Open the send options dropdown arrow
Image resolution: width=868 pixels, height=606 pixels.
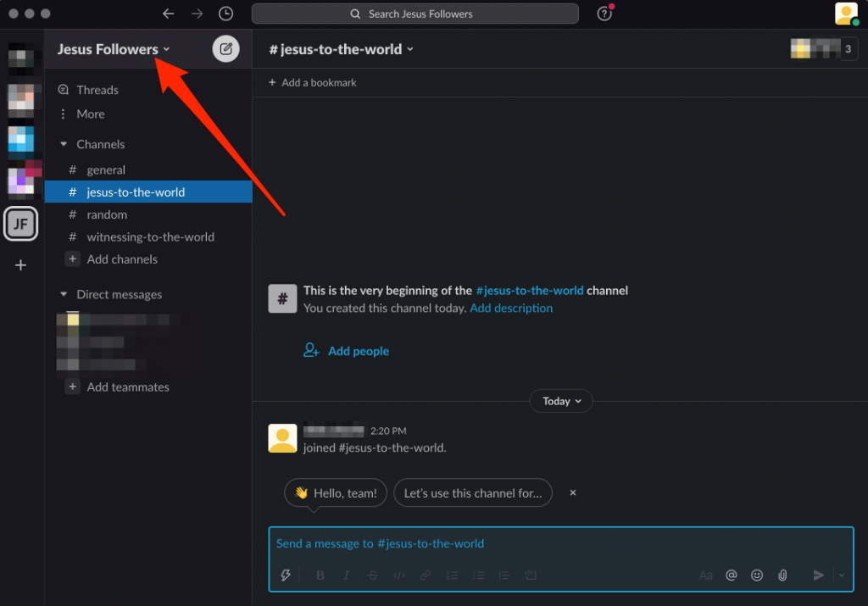tap(842, 575)
